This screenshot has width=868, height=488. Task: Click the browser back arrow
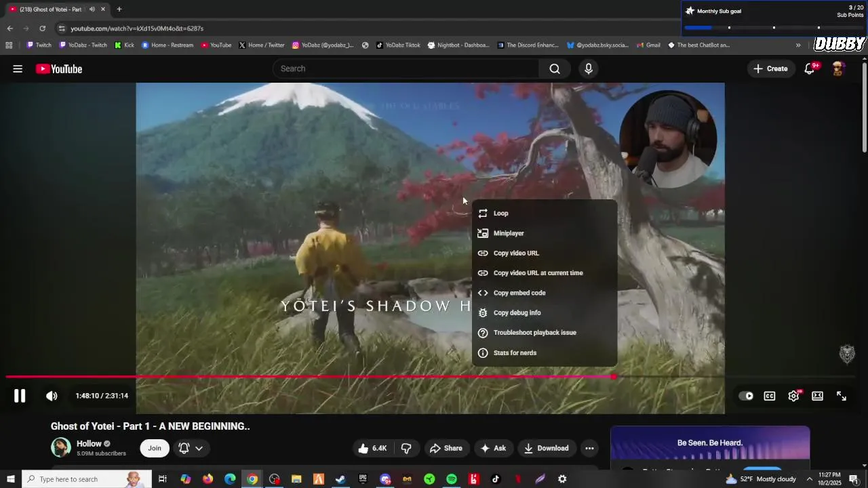[9, 28]
